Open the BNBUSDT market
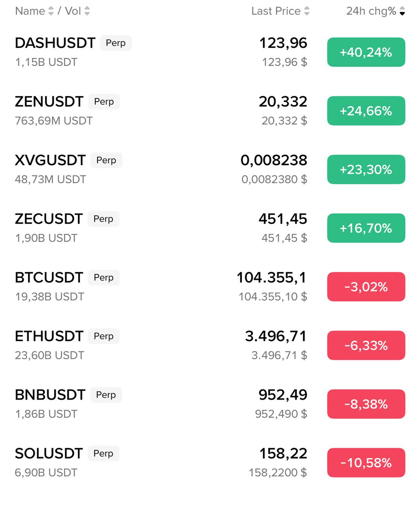The image size is (420, 506). (50, 395)
